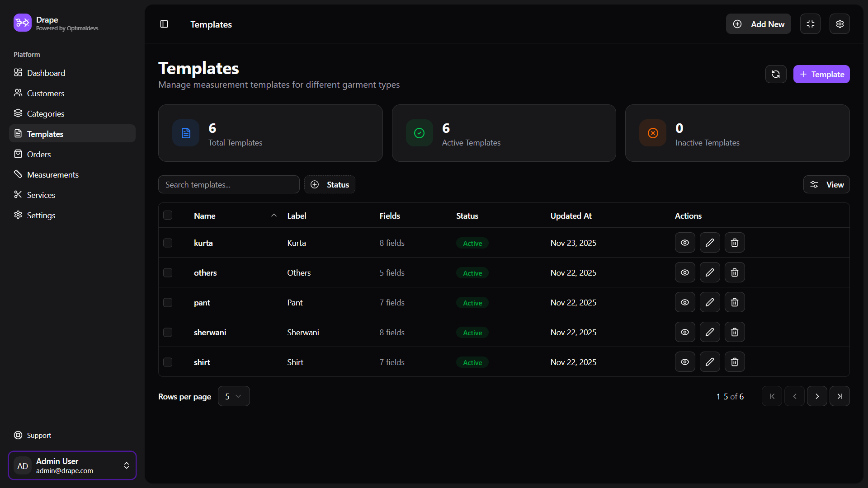This screenshot has width=868, height=488.
Task: Tick the shirt row checkbox
Action: pos(168,362)
